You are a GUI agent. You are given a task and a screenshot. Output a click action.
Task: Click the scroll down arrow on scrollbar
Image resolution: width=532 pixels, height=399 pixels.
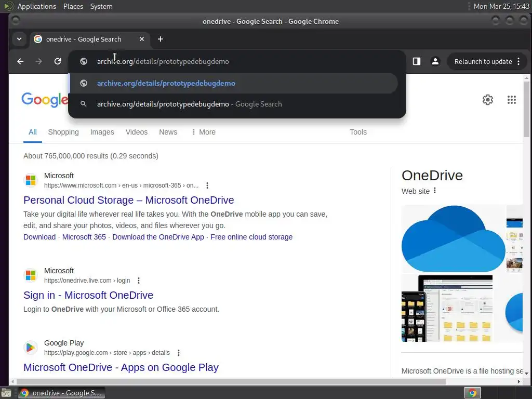pos(526,373)
